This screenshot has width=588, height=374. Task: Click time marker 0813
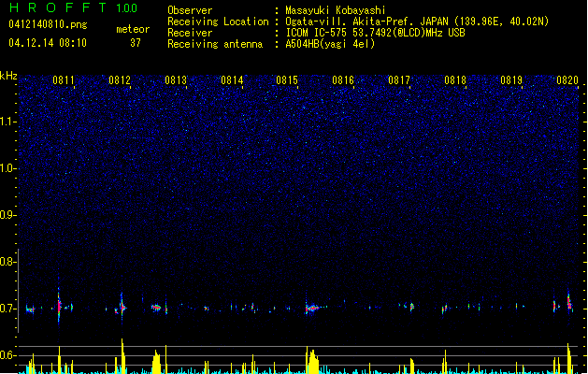pyautogui.click(x=176, y=80)
